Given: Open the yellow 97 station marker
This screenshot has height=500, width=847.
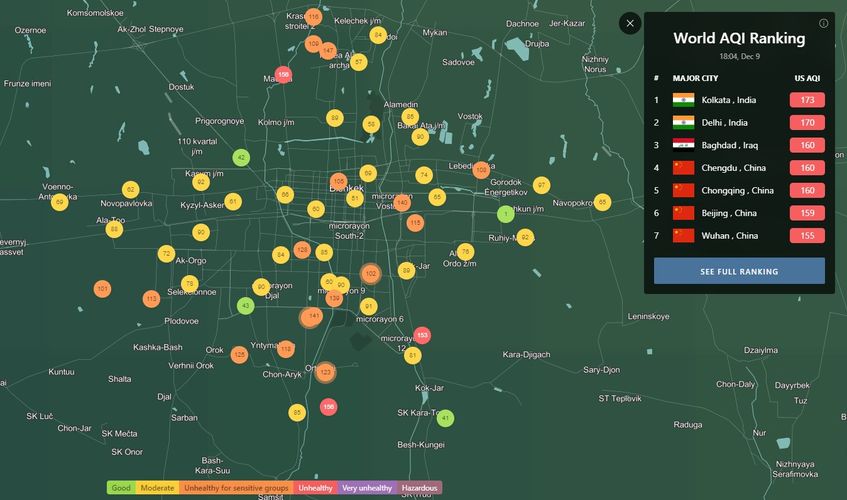Looking at the screenshot, I should [541, 185].
